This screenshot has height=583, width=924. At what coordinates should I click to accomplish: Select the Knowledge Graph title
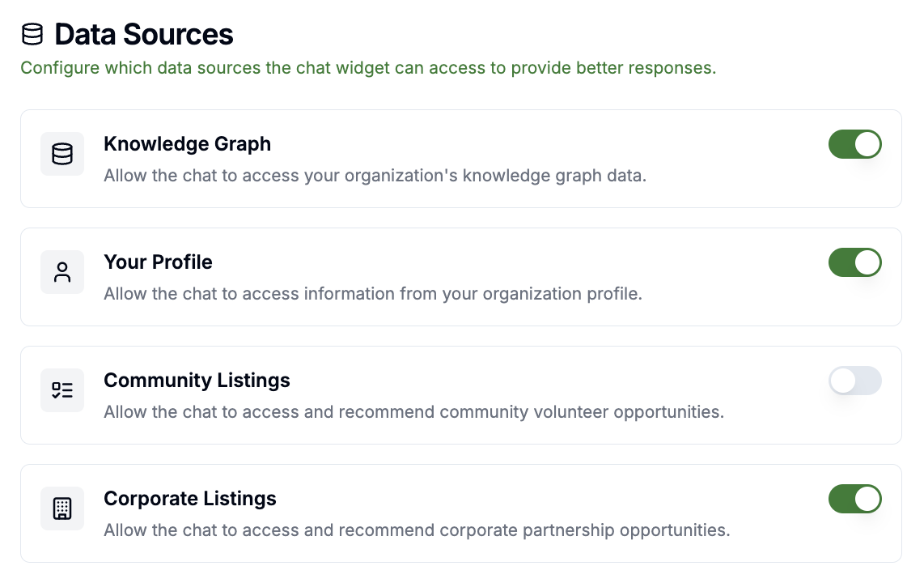187,144
